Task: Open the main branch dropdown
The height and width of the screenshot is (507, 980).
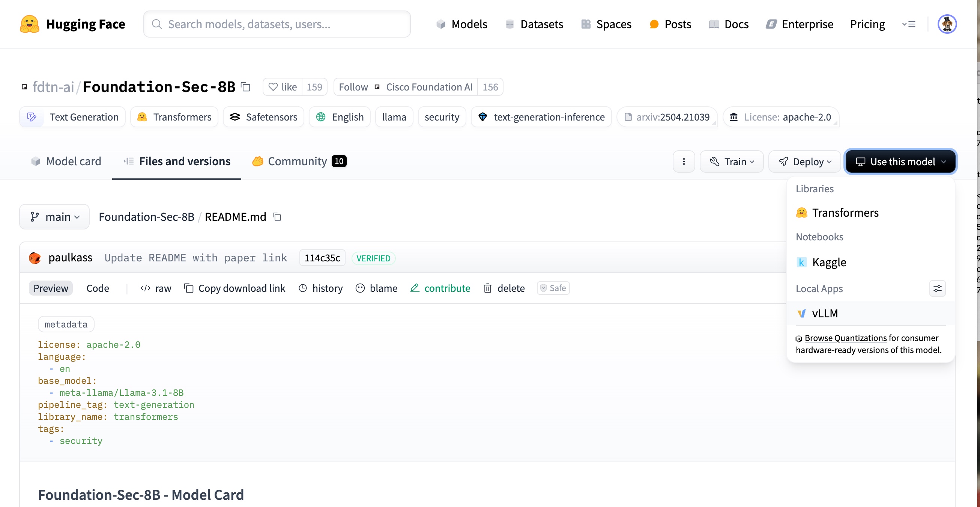Action: click(54, 217)
